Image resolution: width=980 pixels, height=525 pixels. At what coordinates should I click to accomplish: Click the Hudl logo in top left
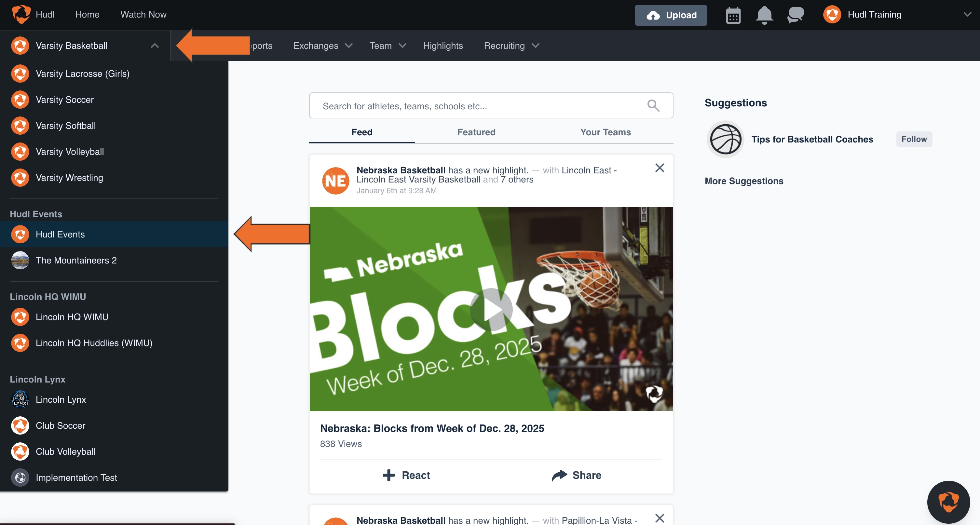coord(21,14)
